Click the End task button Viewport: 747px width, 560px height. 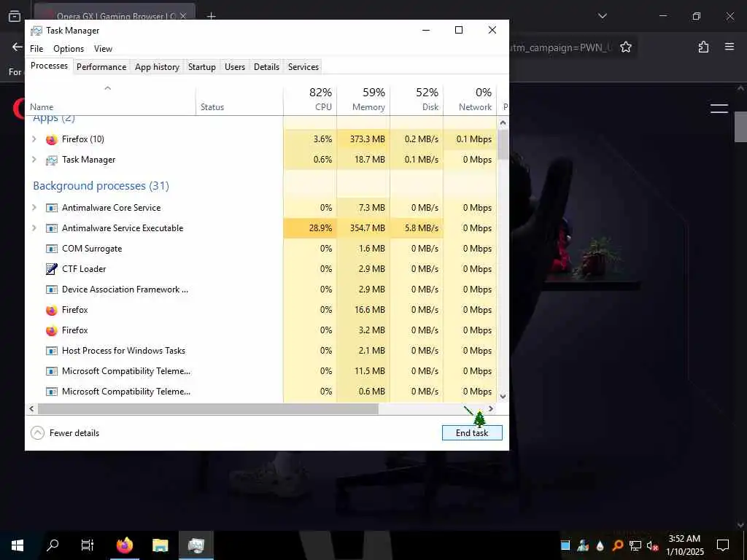click(x=472, y=433)
